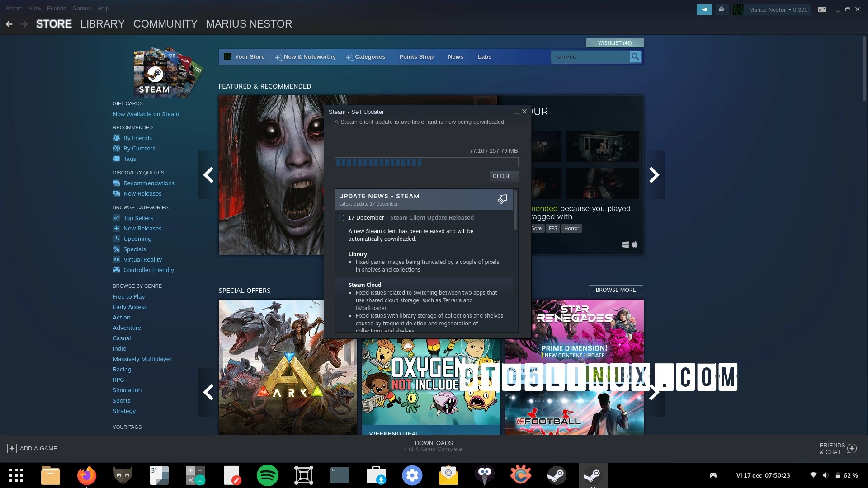Collapse the 17 December news entry

point(342,218)
